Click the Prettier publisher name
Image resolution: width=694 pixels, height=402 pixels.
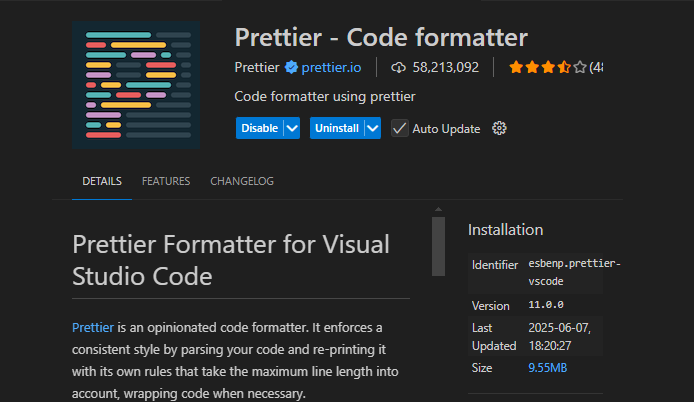(257, 67)
